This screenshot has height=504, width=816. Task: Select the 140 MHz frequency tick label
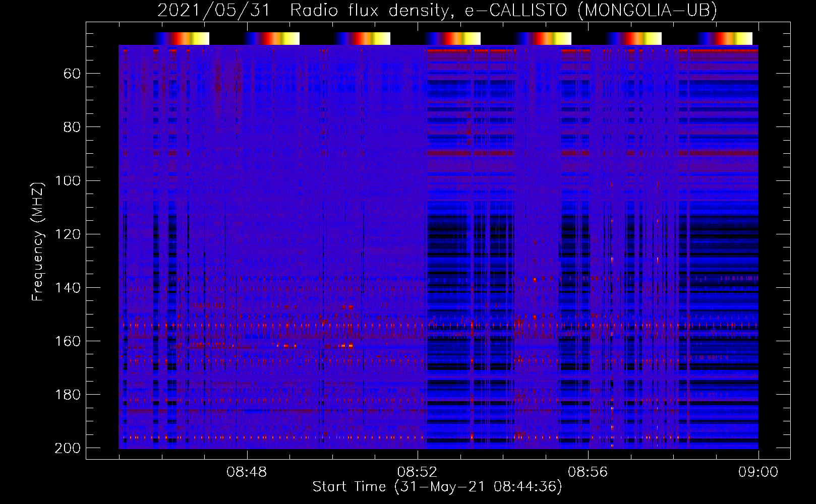[x=68, y=288]
